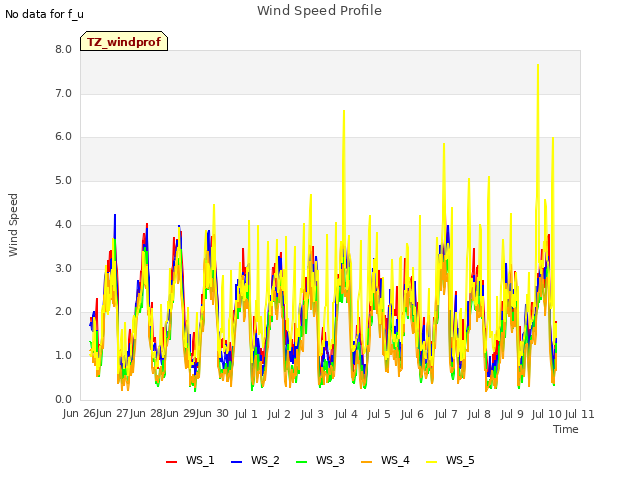This screenshot has width=640, height=480.
Task: Click the WS_1 red legend swatch
Action: pyautogui.click(x=171, y=461)
